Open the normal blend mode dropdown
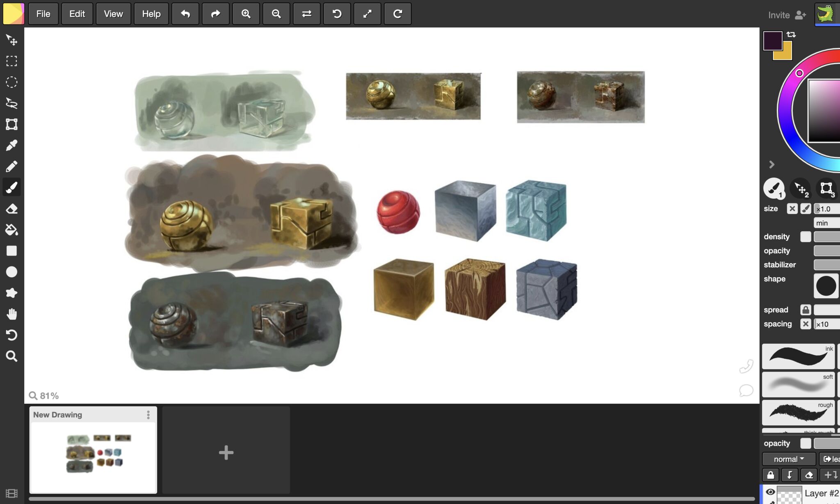Image resolution: width=840 pixels, height=504 pixels. click(788, 459)
